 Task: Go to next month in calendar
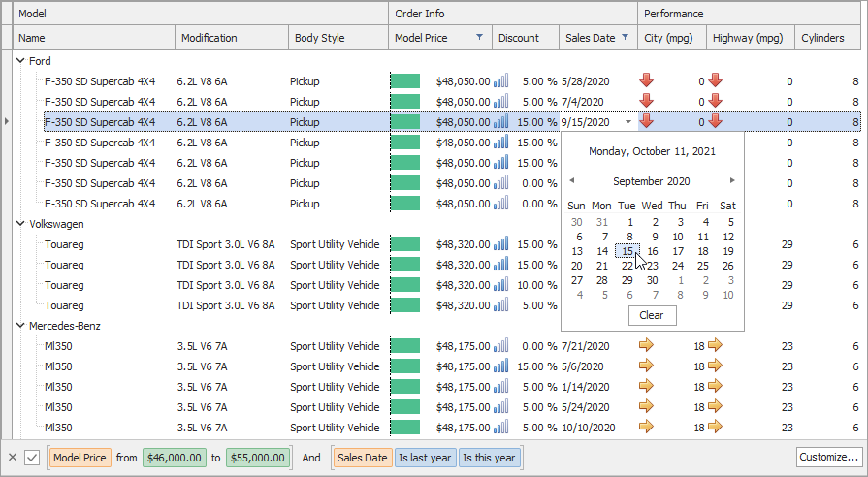(732, 180)
